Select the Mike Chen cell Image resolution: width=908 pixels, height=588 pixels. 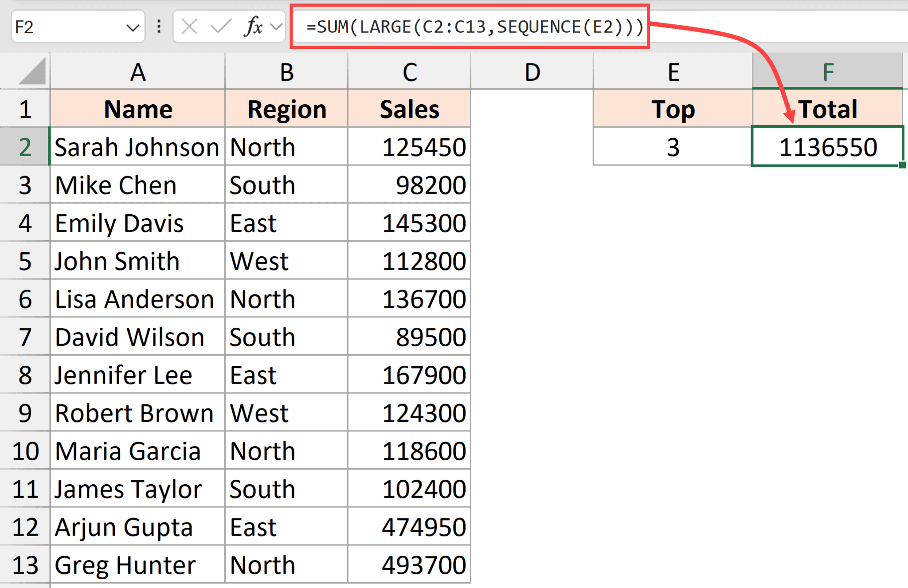click(138, 184)
